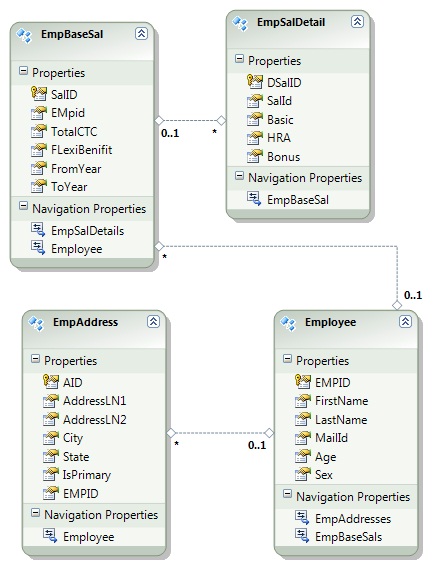Select the EmpAddress entity title
Viewport: 434px width, 564px height.
[x=86, y=322]
